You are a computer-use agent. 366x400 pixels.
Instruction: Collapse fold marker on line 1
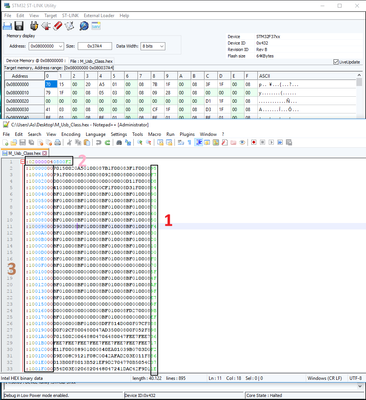[23, 162]
